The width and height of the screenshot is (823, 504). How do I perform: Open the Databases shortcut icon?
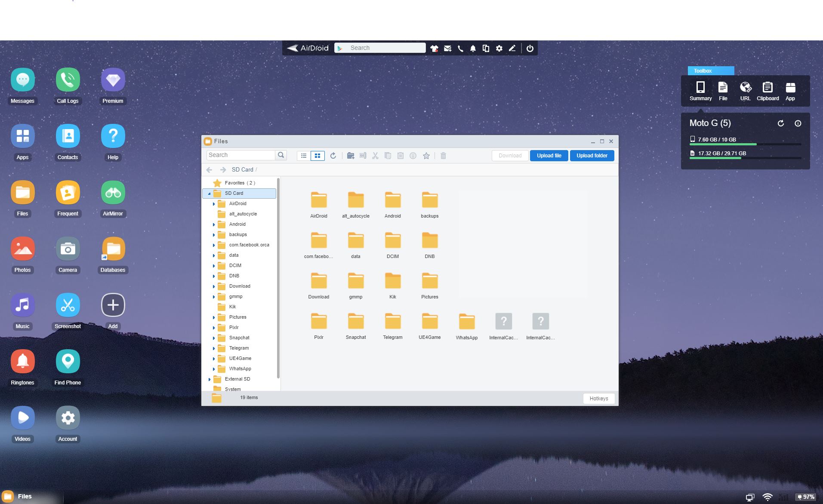click(x=113, y=249)
